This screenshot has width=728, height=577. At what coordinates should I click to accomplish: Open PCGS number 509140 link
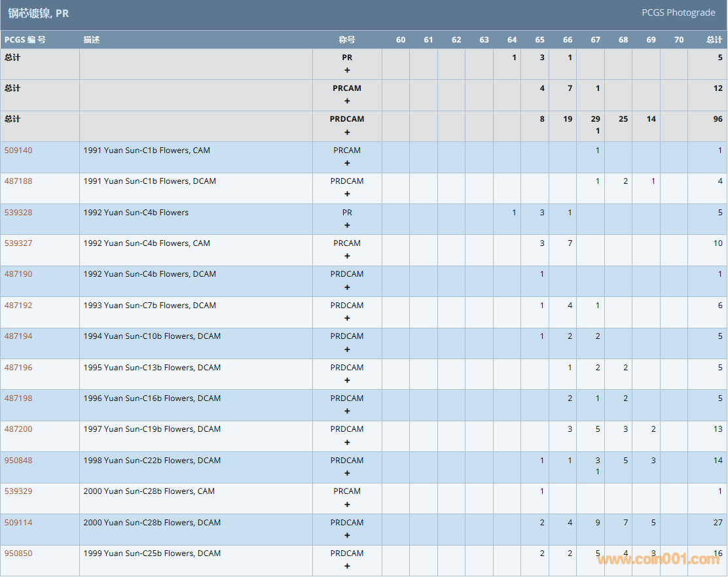(18, 150)
